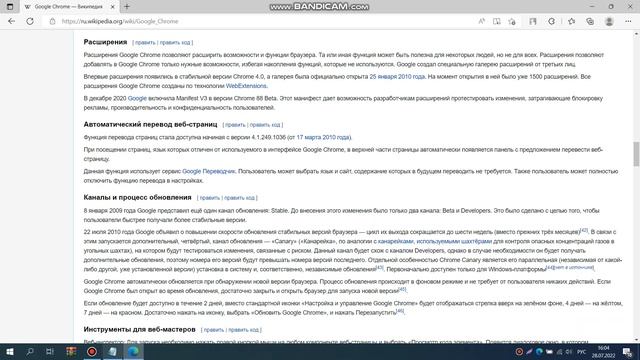Open the notification center icon
The image size is (640, 360).
tap(627, 352)
